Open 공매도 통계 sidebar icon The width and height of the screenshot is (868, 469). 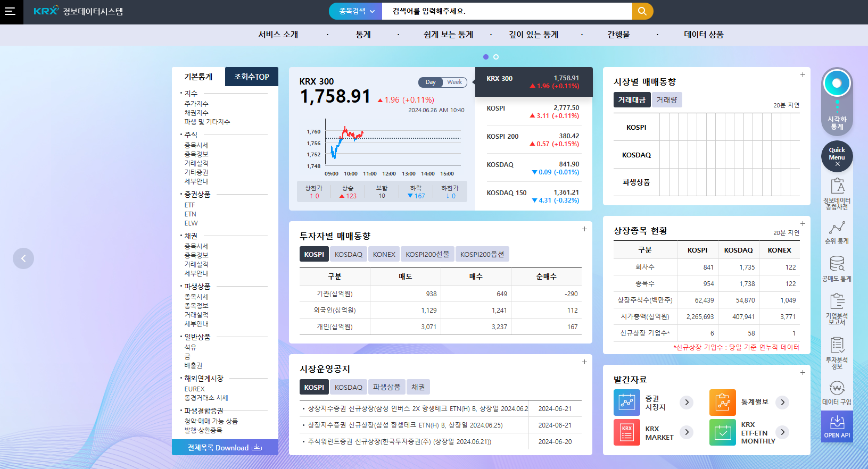click(x=837, y=269)
